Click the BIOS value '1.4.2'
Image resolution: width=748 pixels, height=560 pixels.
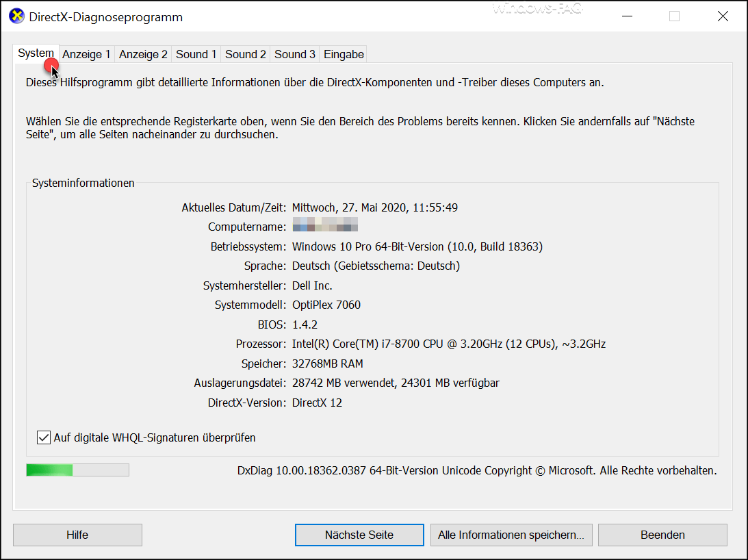click(305, 324)
